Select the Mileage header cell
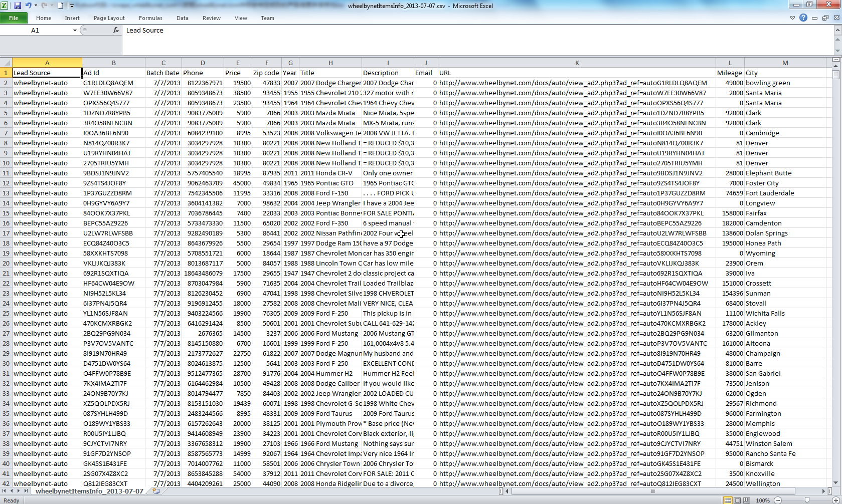The image size is (842, 504). point(730,73)
